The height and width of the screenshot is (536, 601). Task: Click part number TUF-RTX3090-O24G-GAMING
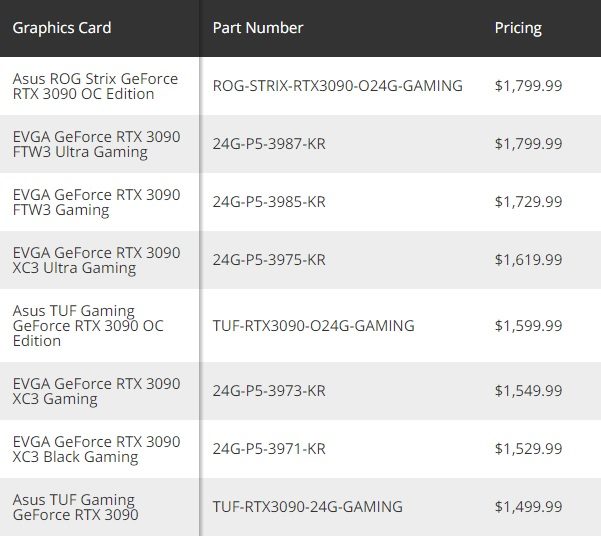(313, 326)
